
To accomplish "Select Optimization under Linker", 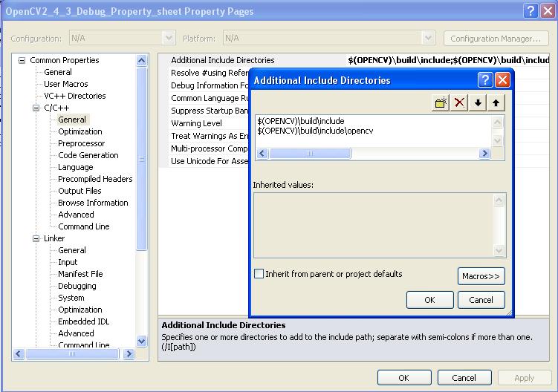I will 80,310.
